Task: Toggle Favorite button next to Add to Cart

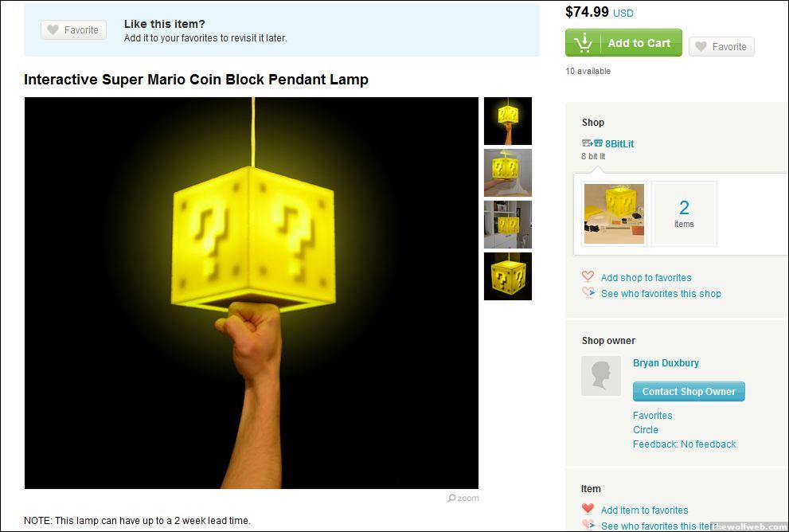Action: [x=721, y=46]
